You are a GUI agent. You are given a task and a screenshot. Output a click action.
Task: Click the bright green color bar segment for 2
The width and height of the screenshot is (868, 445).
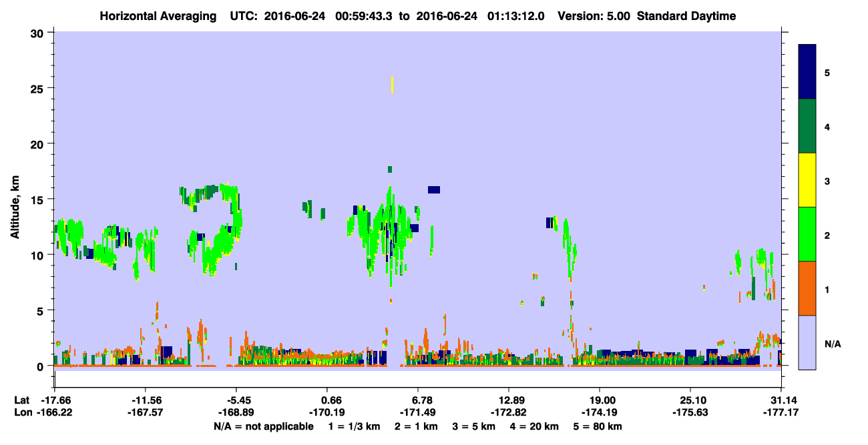pos(807,234)
